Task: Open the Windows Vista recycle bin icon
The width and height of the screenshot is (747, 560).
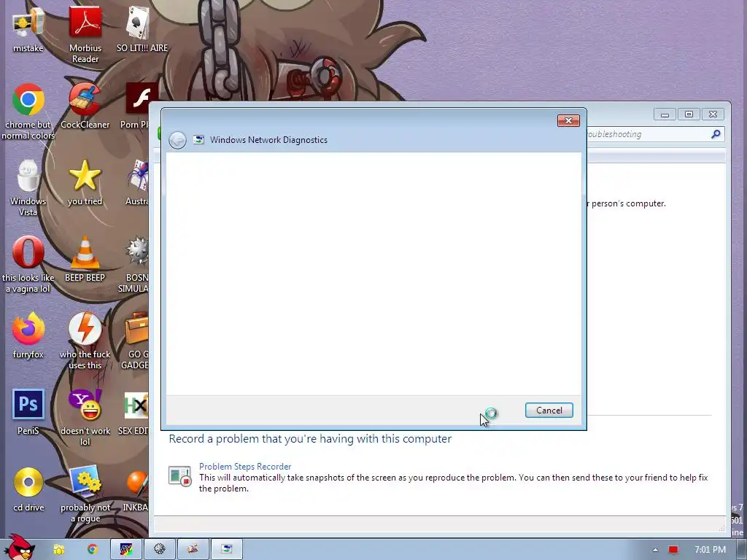Action: click(28, 188)
